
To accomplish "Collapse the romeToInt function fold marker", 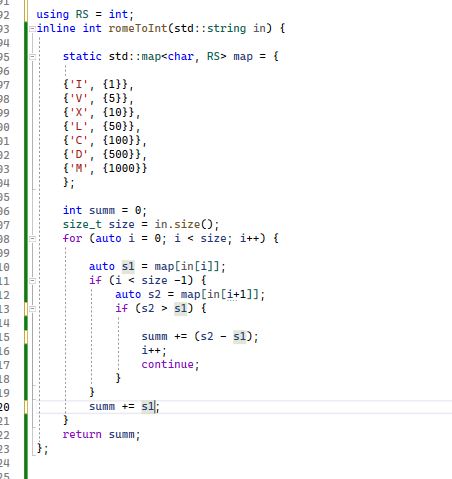I will [32, 29].
